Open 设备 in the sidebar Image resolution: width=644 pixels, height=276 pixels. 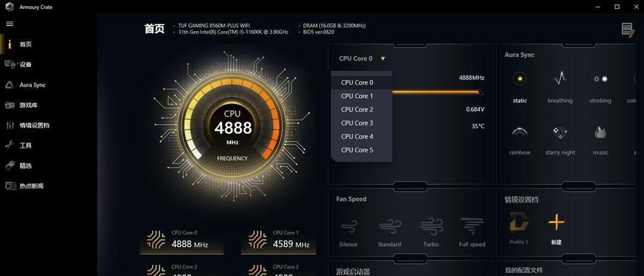(25, 64)
